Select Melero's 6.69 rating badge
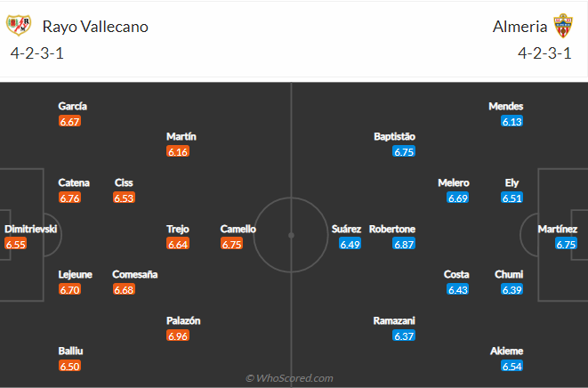588x388 pixels. point(458,198)
